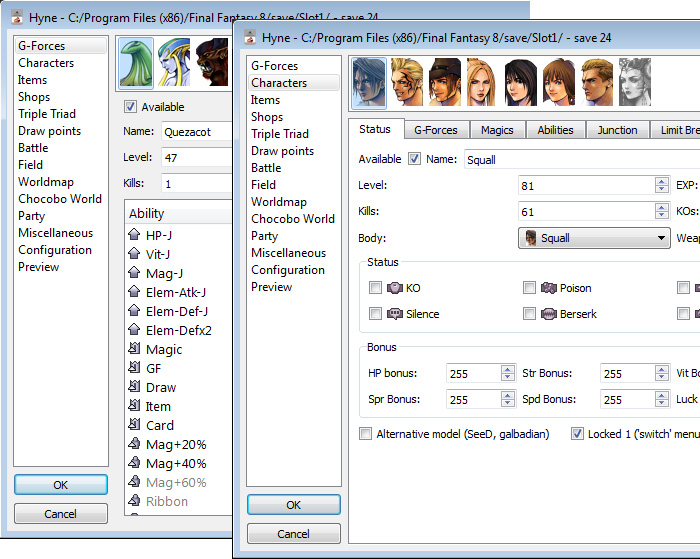This screenshot has height=559, width=700.
Task: Select Elem-Atk-J in the Ability list
Action: tap(175, 292)
